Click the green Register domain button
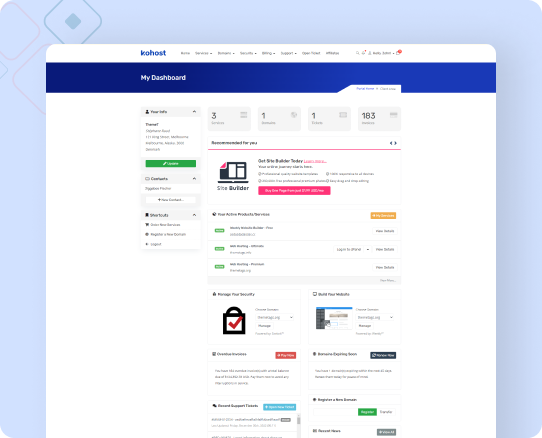 click(367, 412)
